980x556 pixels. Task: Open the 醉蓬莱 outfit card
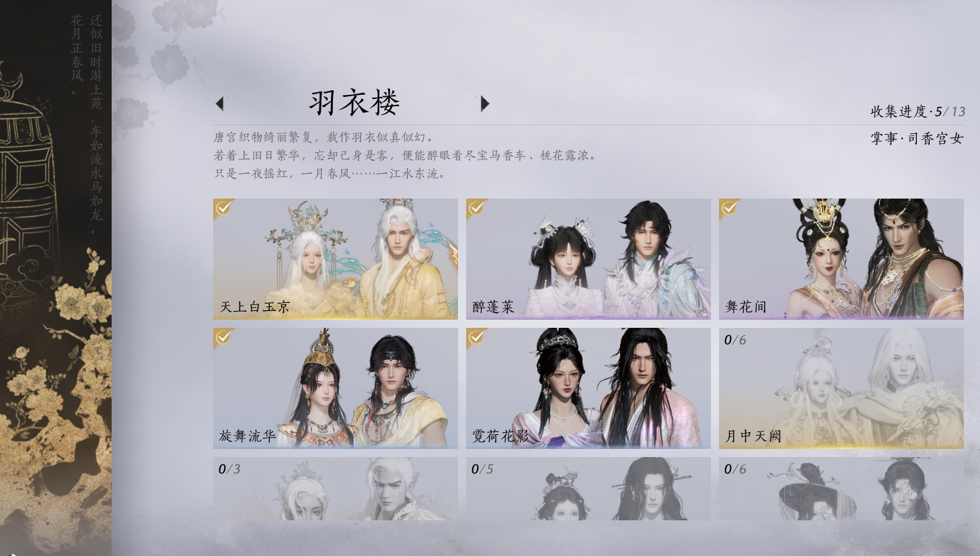point(589,258)
